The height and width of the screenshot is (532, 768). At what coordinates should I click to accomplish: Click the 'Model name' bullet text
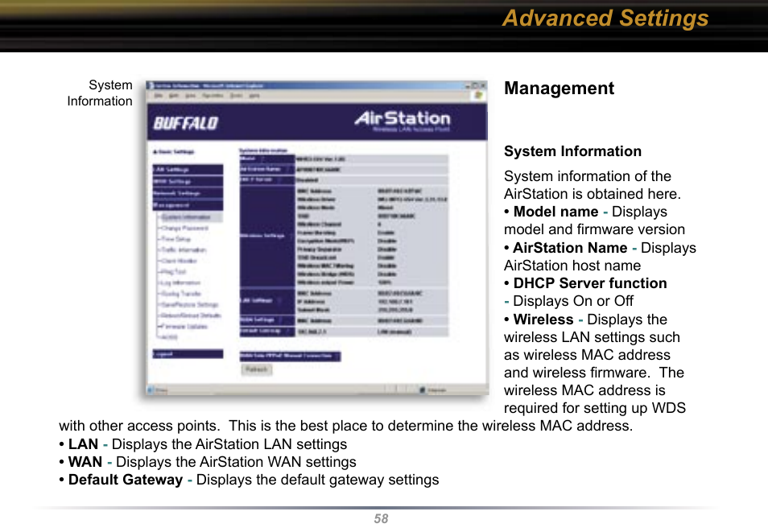[556, 212]
